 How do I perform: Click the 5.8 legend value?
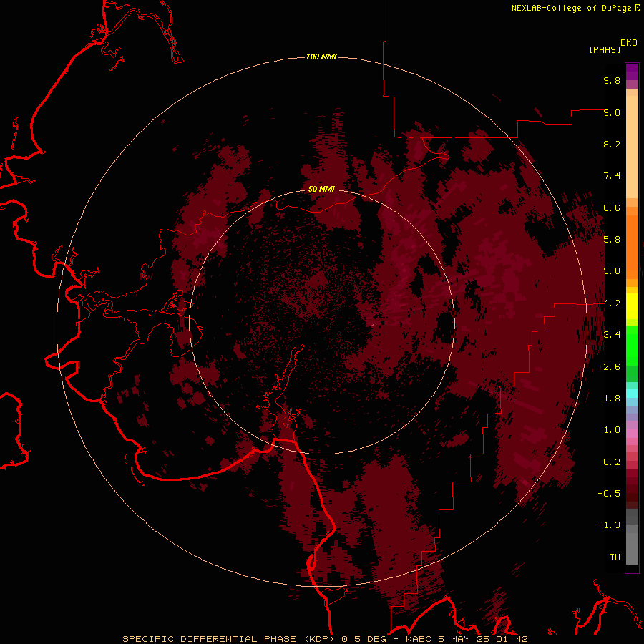pyautogui.click(x=612, y=240)
